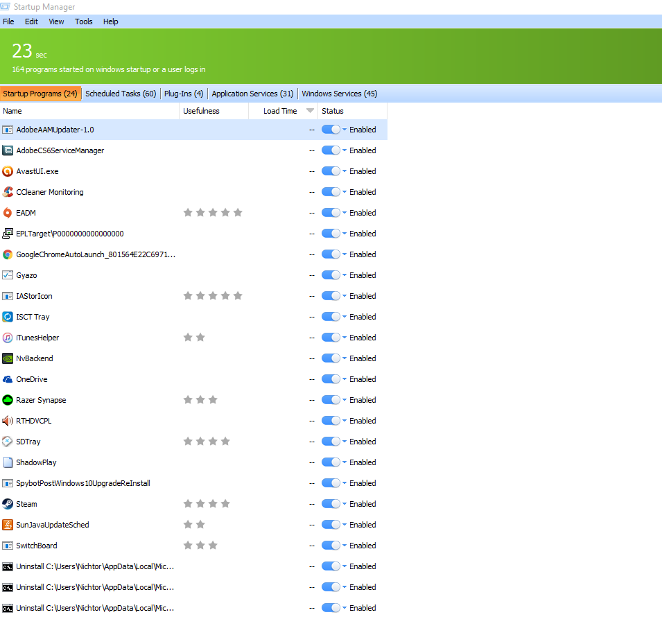Toggle the SunJavaUpdateSched switch
This screenshot has height=644, width=662.
[331, 525]
